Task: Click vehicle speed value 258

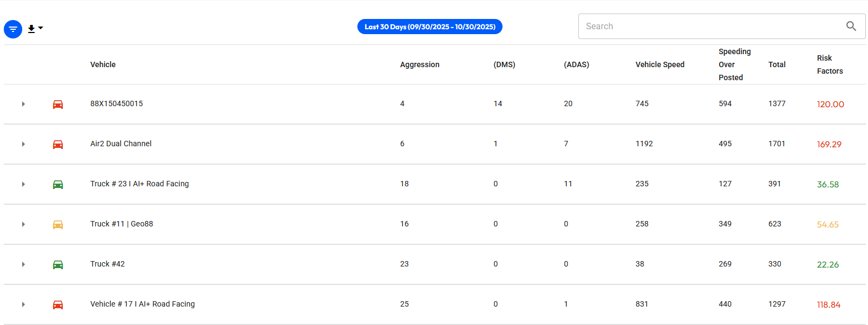Action: pos(642,224)
